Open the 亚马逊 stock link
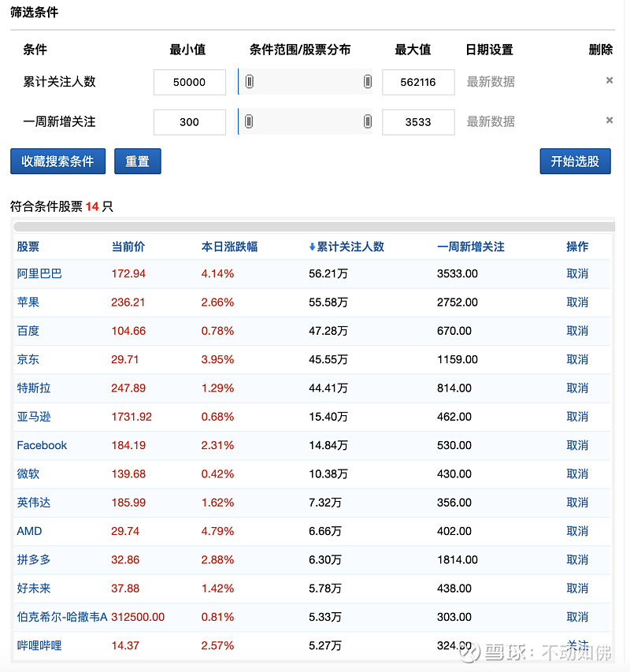The width and height of the screenshot is (630, 672). pyautogui.click(x=34, y=417)
